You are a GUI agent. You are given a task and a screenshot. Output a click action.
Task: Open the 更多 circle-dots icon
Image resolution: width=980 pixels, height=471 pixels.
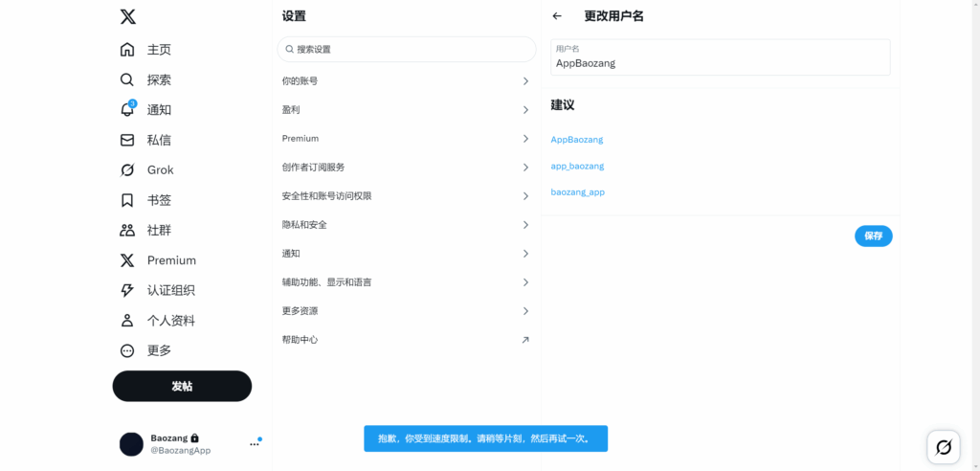pyautogui.click(x=127, y=350)
